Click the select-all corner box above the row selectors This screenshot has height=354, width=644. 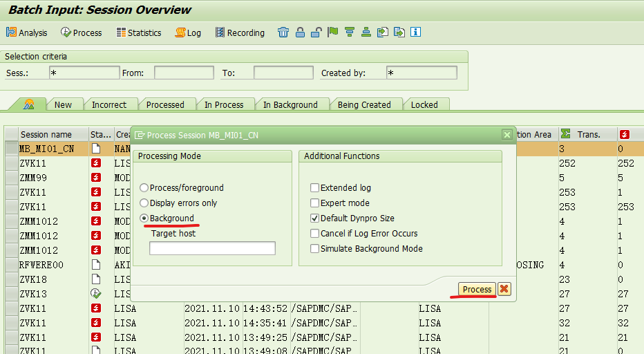coord(12,134)
